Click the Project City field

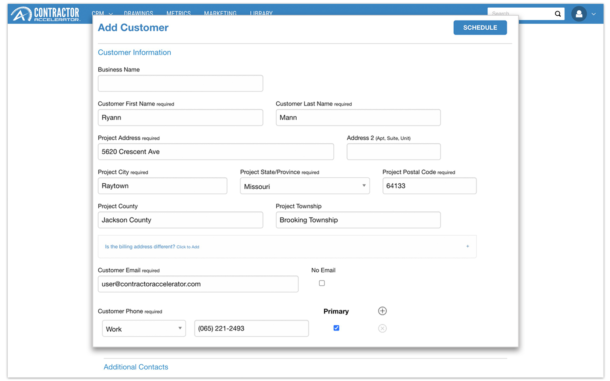click(162, 186)
